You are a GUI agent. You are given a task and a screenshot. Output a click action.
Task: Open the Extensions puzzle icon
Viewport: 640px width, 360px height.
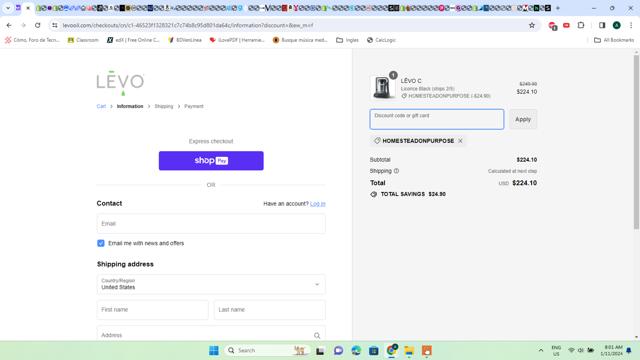[581, 25]
